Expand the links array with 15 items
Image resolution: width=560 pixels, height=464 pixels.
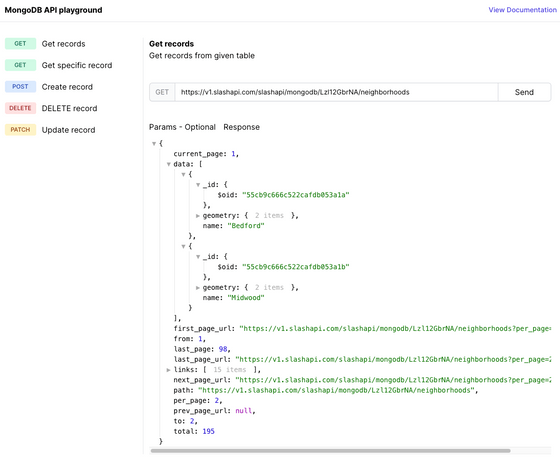point(169,370)
